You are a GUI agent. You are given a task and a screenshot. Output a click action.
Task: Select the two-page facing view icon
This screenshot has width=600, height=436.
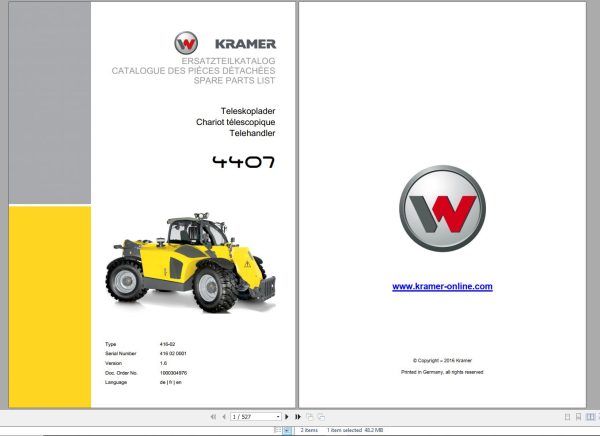coord(590,416)
